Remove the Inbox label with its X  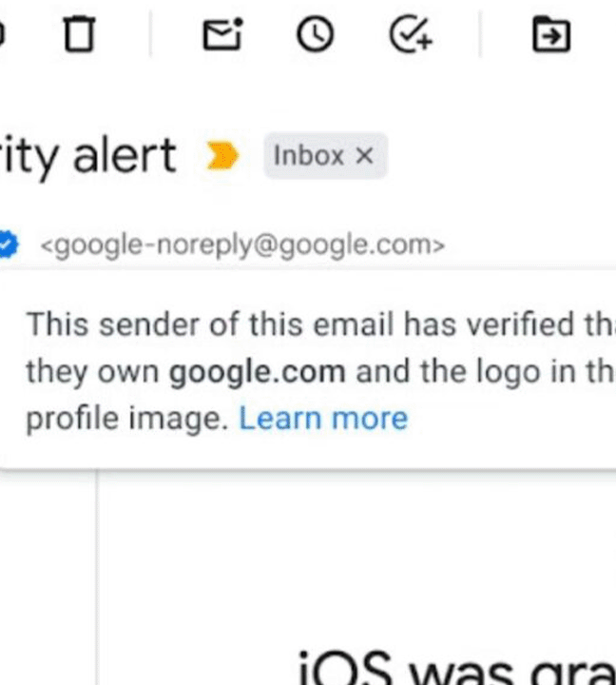(364, 155)
